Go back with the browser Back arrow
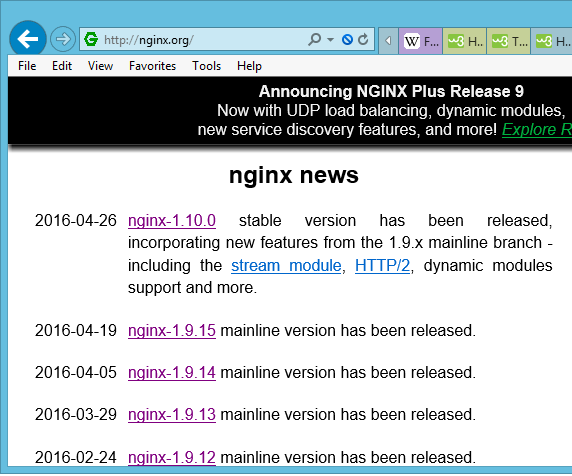Image resolution: width=572 pixels, height=476 pixels. [x=28, y=39]
